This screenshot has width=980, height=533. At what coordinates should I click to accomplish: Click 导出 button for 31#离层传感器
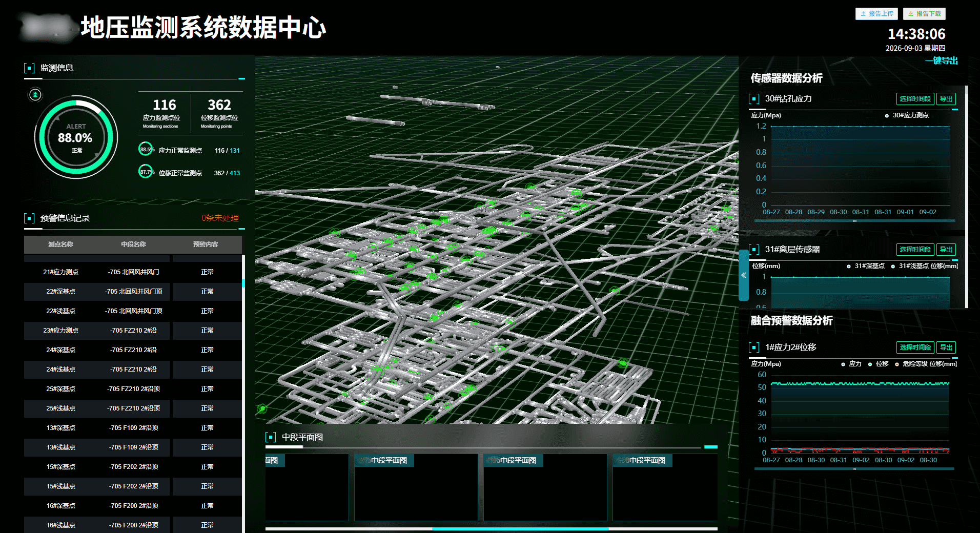946,250
